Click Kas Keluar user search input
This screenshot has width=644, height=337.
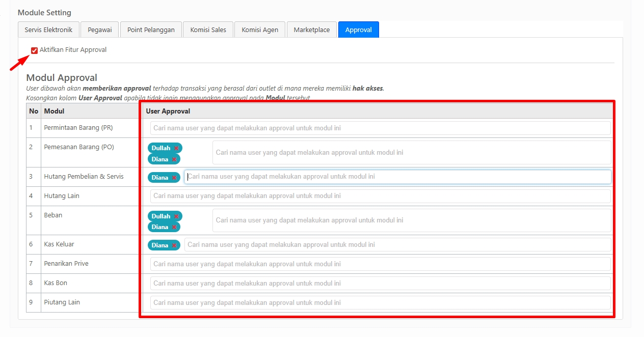click(397, 245)
